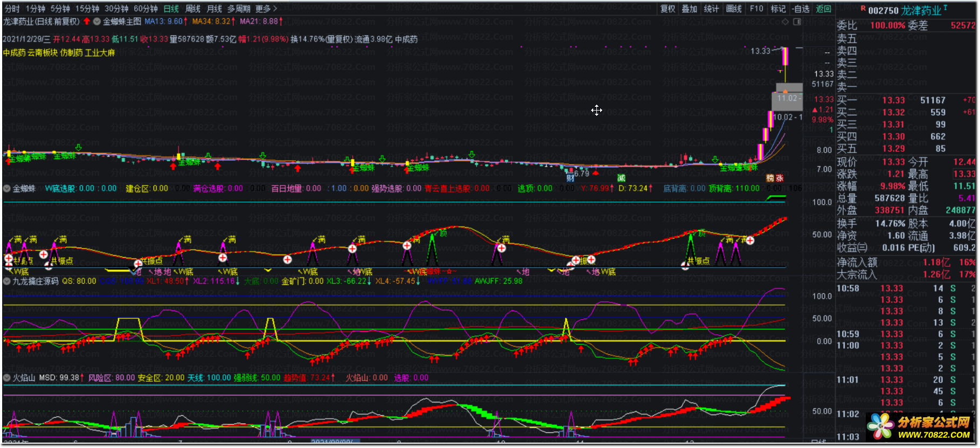
Task: Open the 画线 drawing tools
Action: pyautogui.click(x=734, y=9)
